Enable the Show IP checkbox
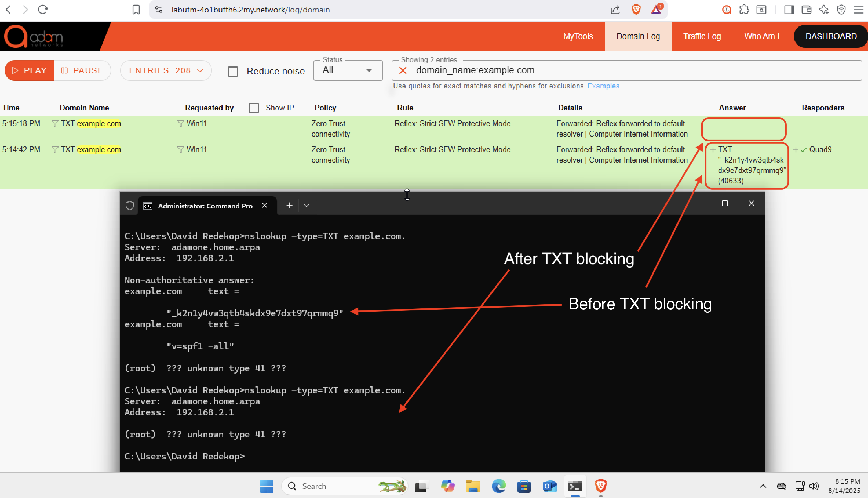The image size is (868, 498). coord(254,108)
